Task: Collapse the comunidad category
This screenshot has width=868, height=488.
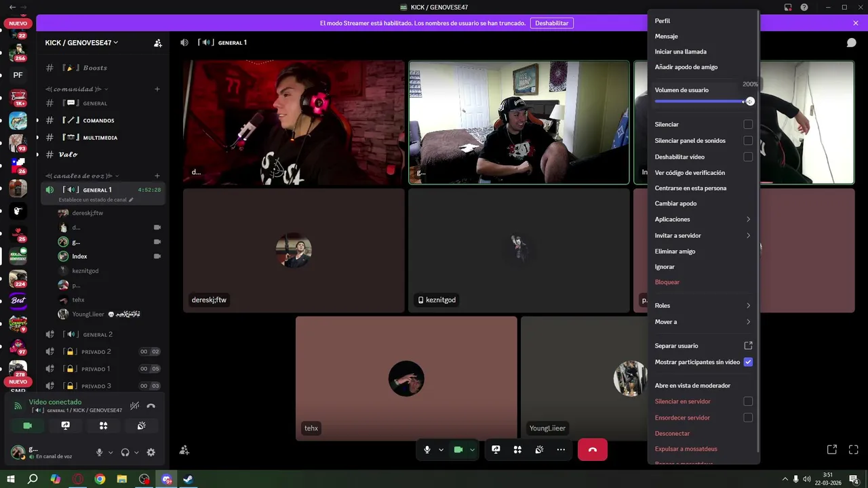Action: click(77, 89)
